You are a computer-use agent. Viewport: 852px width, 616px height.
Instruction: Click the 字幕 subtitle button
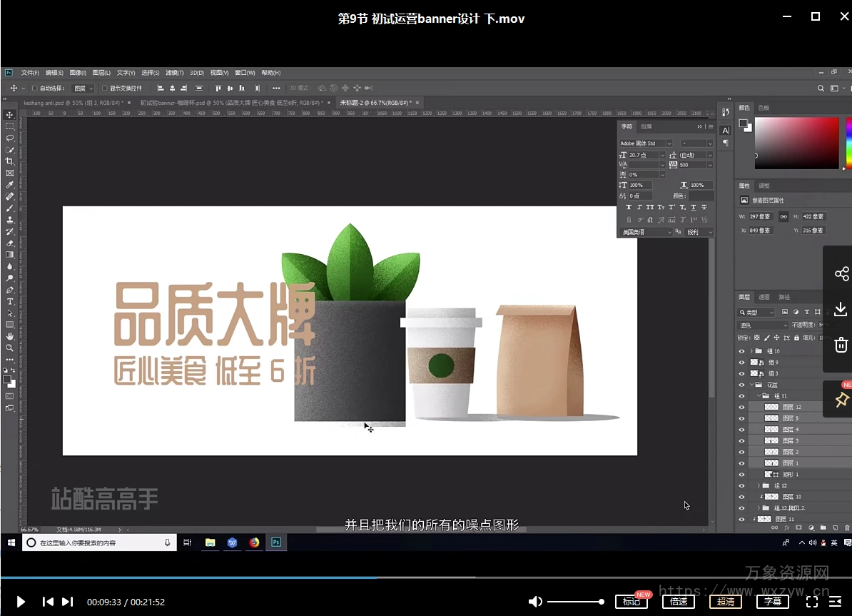point(773,602)
